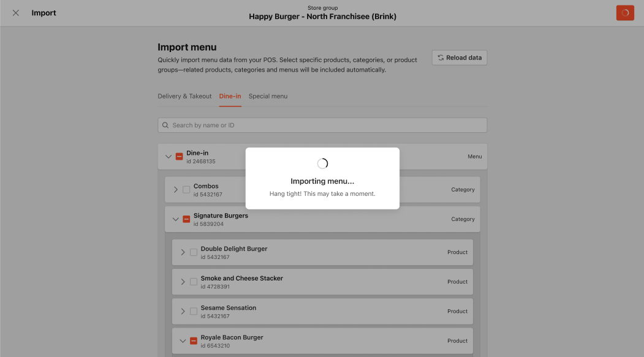The width and height of the screenshot is (644, 357).
Task: Click the Hang tight message text
Action: [322, 194]
